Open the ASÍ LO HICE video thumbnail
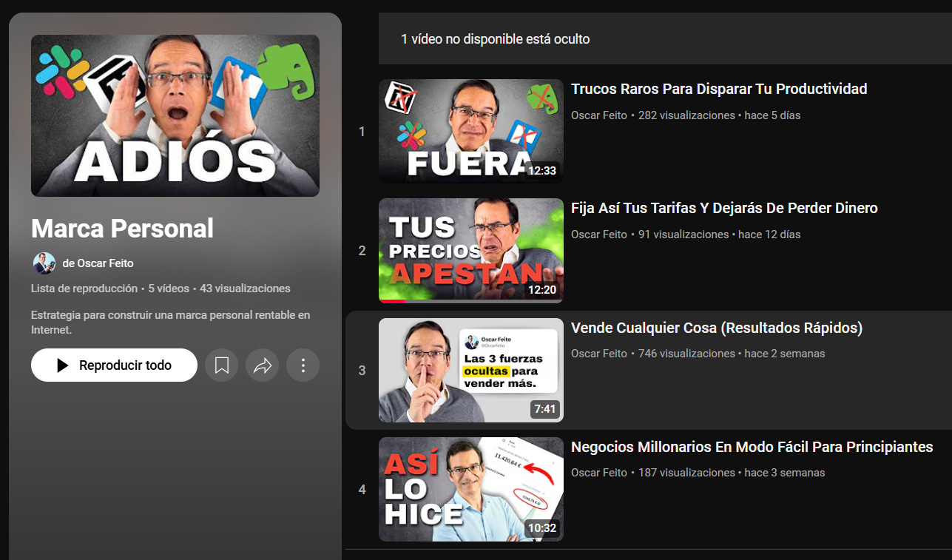The image size is (952, 560). 471,489
